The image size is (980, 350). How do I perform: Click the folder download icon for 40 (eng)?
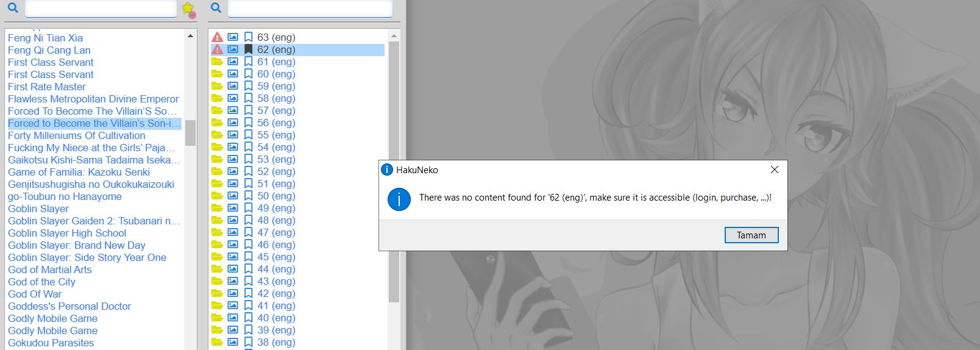217,318
